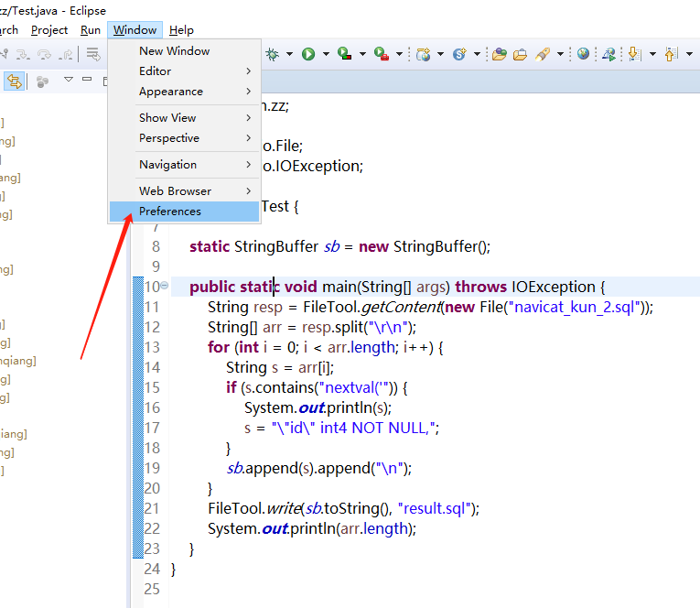Viewport: 700px width, 608px height.
Task: Click the "nextval('" string literal
Action: tap(354, 387)
